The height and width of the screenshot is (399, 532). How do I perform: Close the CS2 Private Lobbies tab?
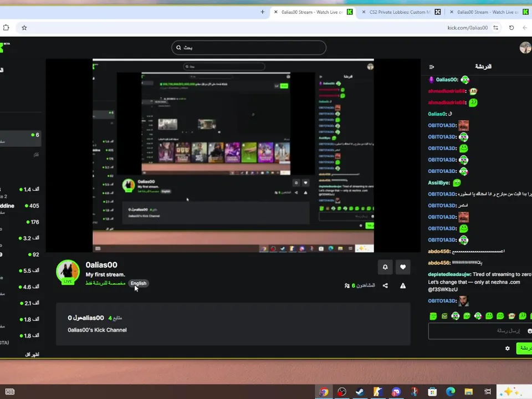tap(364, 12)
